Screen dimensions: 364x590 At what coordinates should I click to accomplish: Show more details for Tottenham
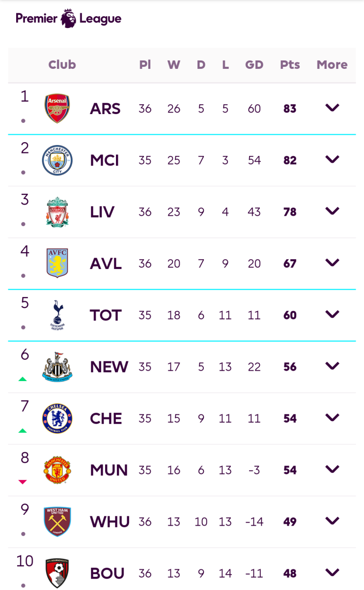pos(333,314)
